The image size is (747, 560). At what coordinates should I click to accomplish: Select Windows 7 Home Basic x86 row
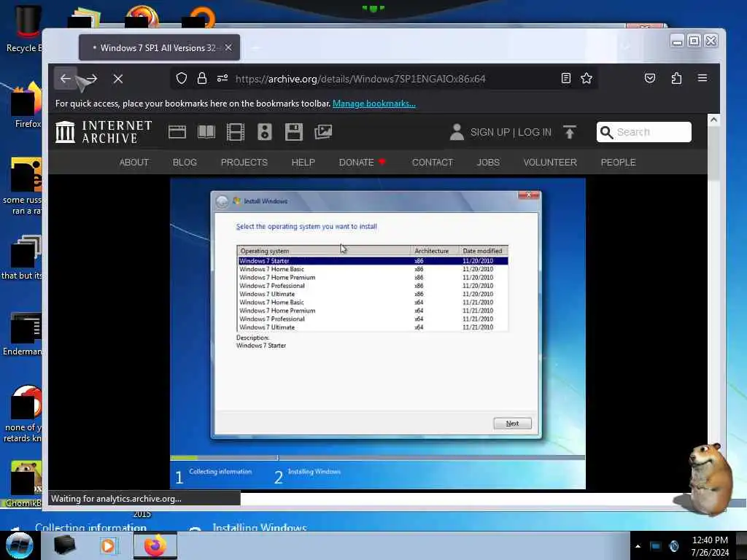click(x=373, y=269)
